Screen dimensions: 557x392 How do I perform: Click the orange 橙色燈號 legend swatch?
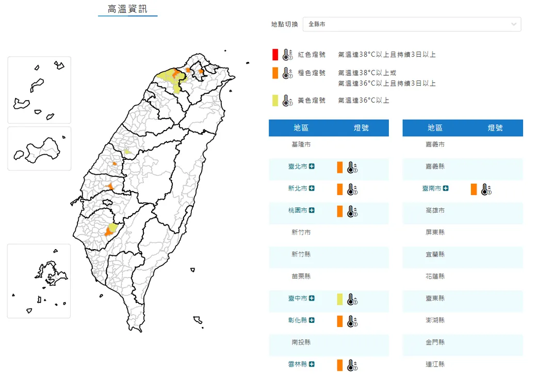click(275, 73)
